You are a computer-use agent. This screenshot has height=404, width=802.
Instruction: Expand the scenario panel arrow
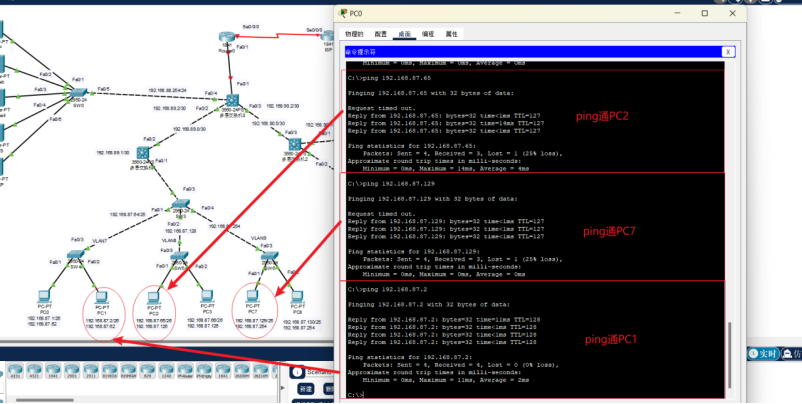tap(284, 390)
